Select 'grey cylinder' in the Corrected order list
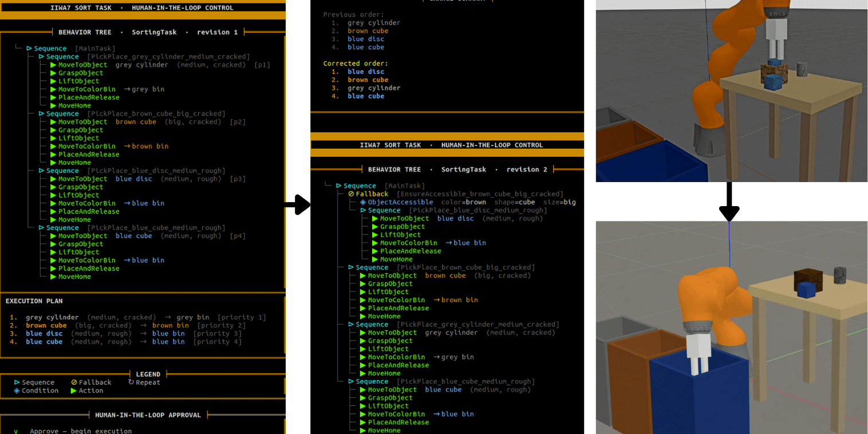868x434 pixels. 374,88
